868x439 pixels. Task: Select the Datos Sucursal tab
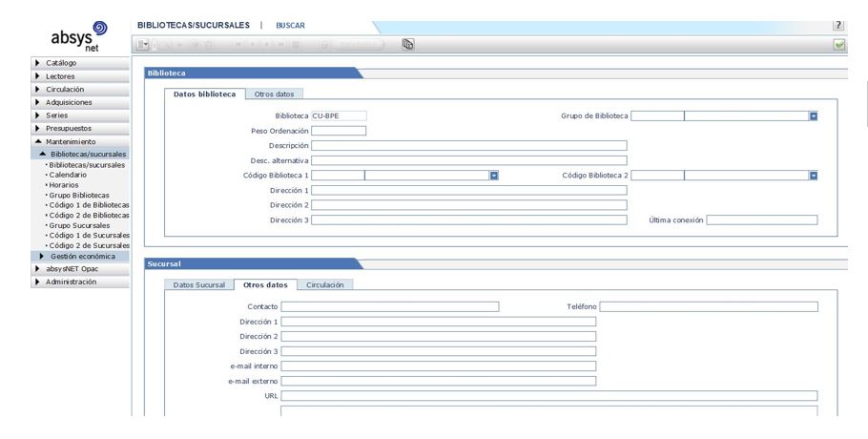[198, 284]
